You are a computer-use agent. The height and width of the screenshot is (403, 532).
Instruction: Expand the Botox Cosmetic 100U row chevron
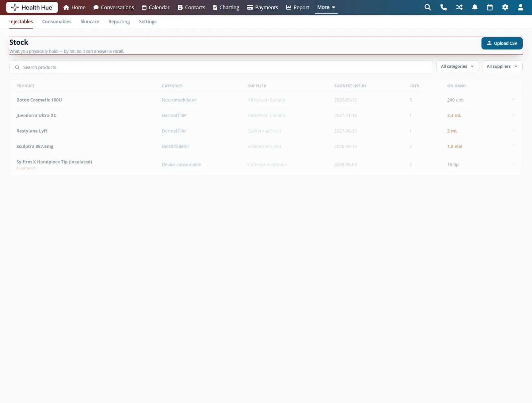[513, 100]
